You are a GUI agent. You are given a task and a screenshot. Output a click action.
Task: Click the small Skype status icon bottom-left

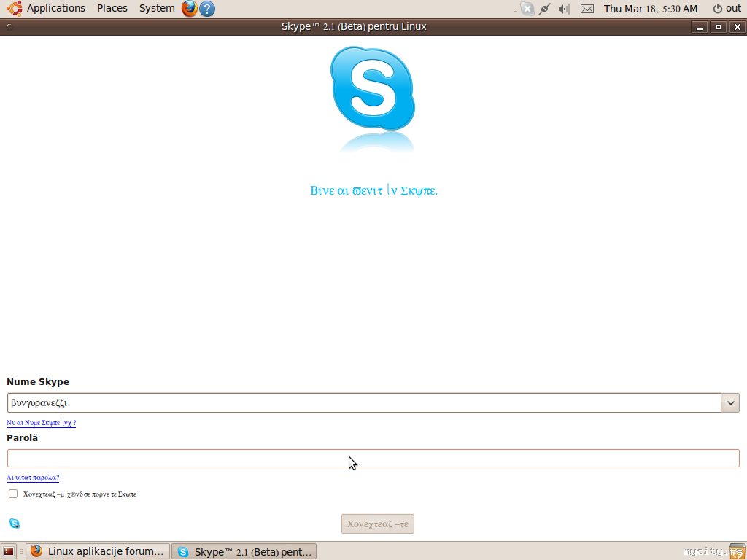click(15, 524)
